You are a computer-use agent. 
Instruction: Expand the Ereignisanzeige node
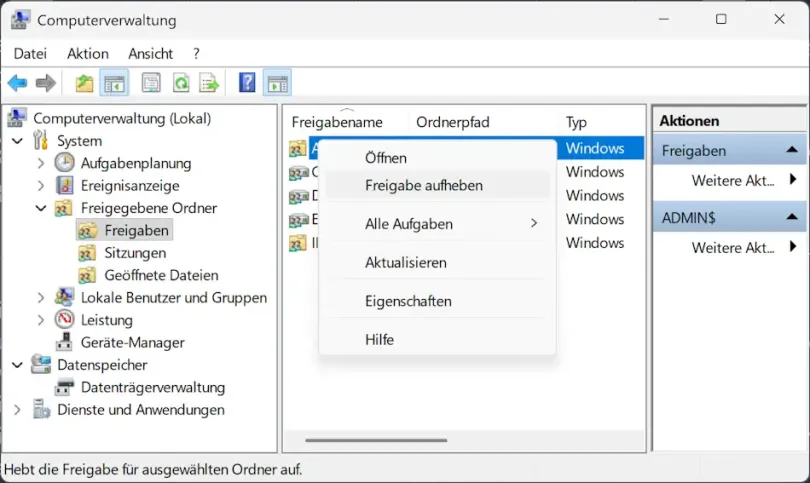point(41,185)
